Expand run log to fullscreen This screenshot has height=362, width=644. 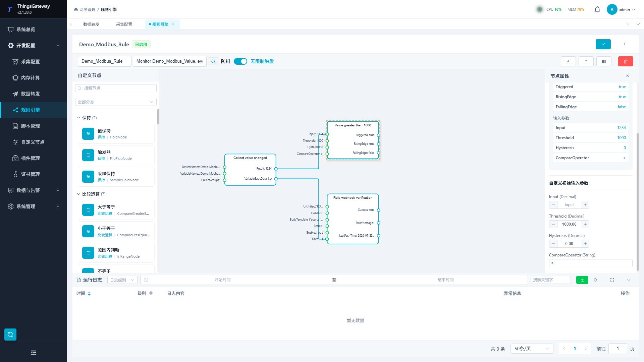(612, 280)
